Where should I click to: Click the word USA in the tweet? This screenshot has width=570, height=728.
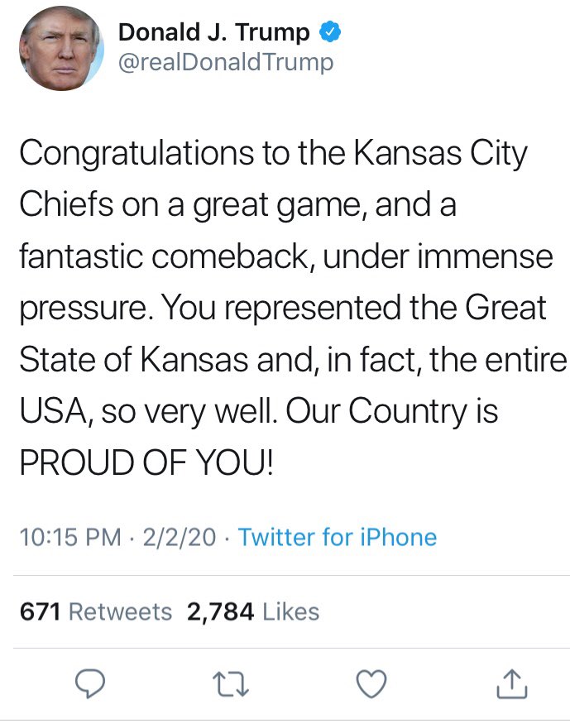click(54, 411)
